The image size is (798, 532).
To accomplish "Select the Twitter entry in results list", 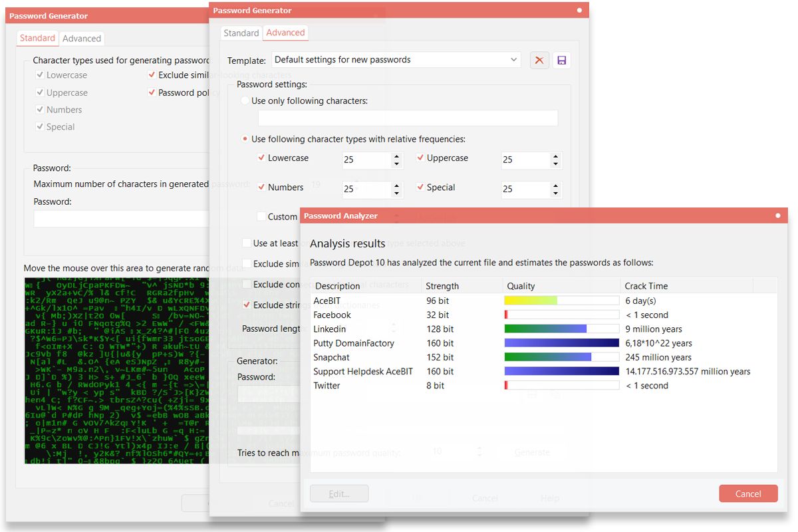I will point(543,386).
